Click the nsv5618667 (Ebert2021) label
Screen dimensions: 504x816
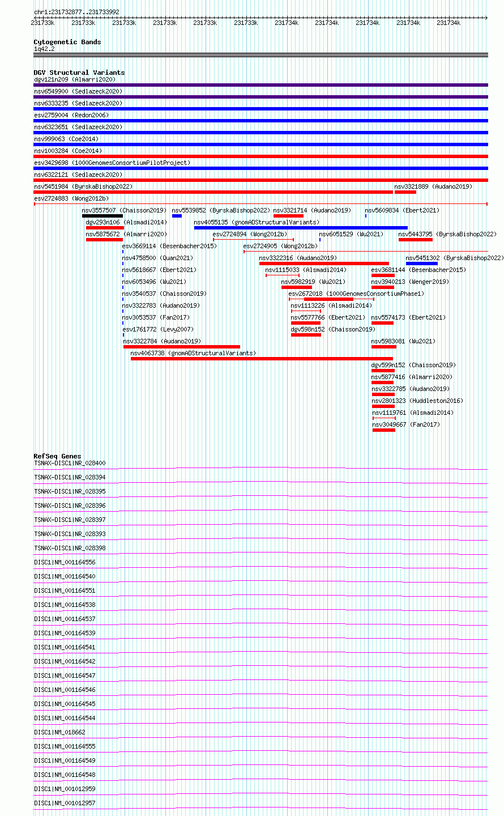click(159, 270)
